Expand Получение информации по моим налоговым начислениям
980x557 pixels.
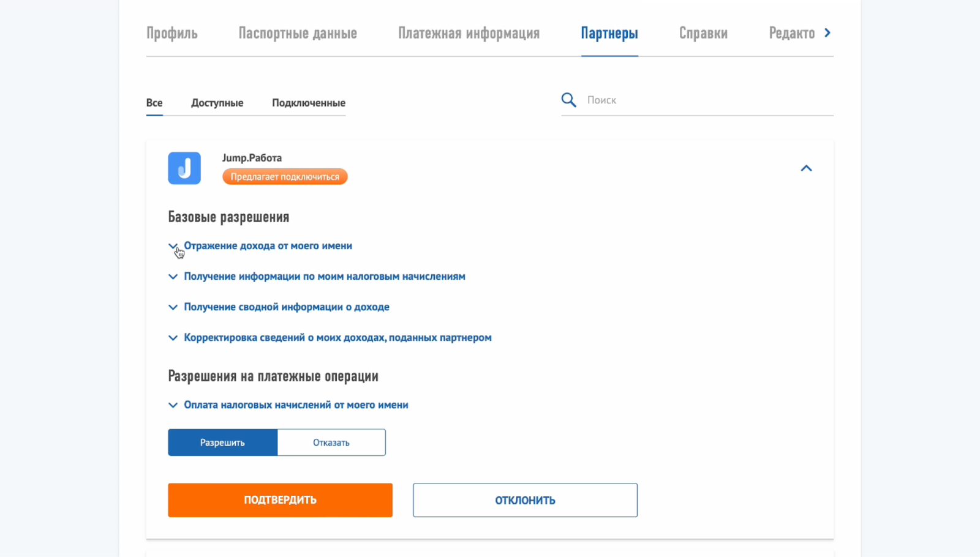pos(325,276)
